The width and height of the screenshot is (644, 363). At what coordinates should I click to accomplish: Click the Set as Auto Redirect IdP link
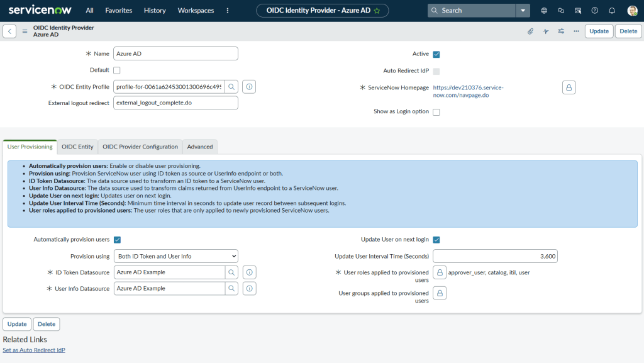[34, 350]
